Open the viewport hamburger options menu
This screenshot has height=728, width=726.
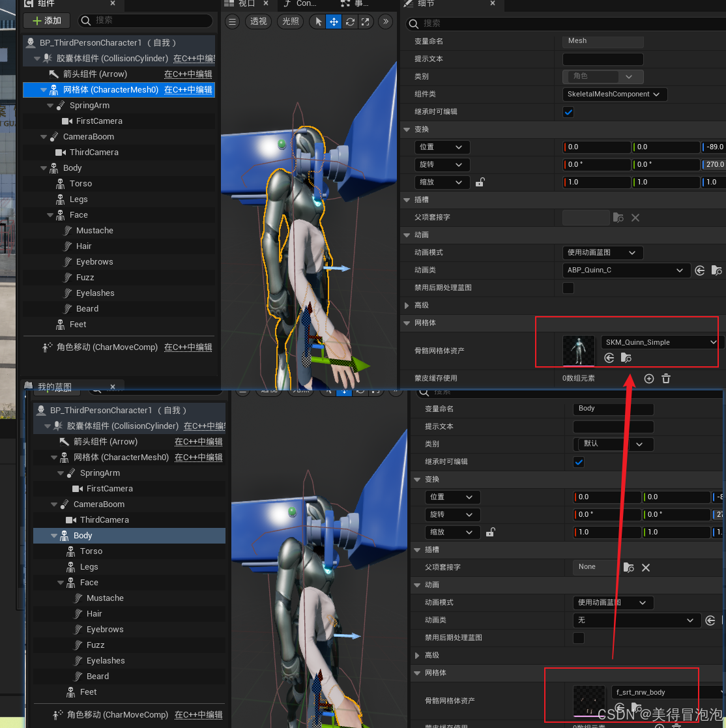(233, 22)
